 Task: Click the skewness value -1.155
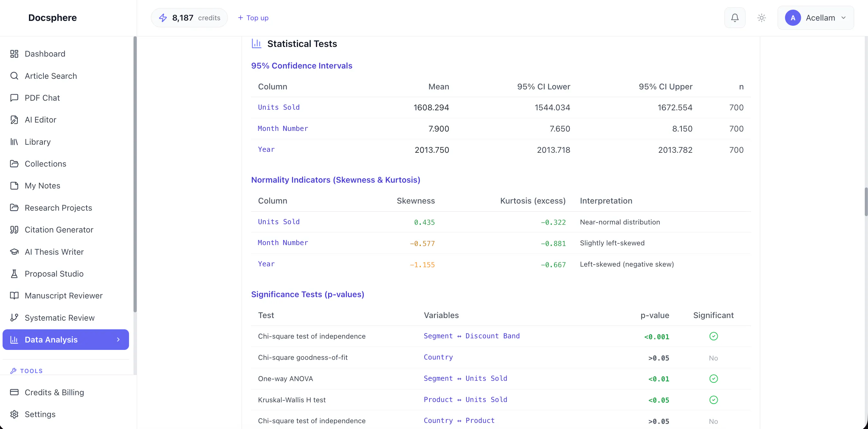click(422, 265)
